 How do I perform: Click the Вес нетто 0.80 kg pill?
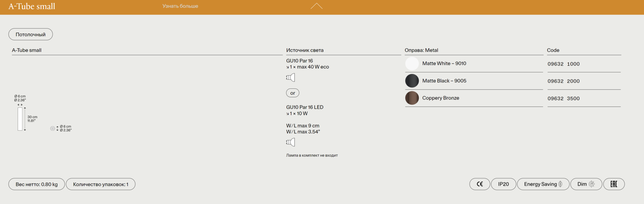tap(37, 184)
